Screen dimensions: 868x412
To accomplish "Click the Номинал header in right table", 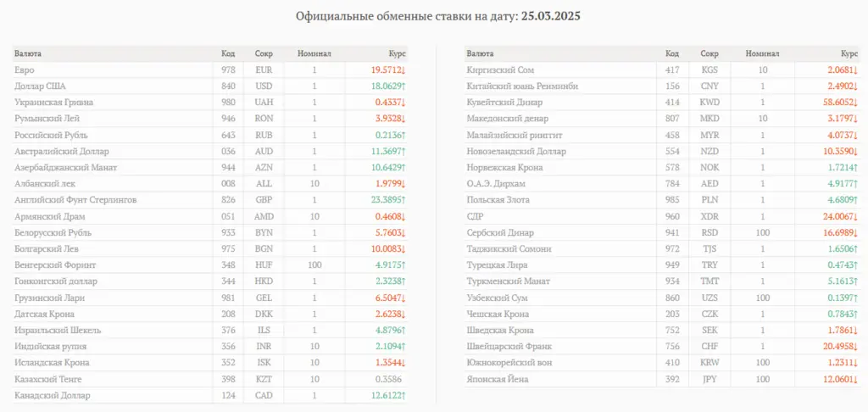I will (763, 53).
